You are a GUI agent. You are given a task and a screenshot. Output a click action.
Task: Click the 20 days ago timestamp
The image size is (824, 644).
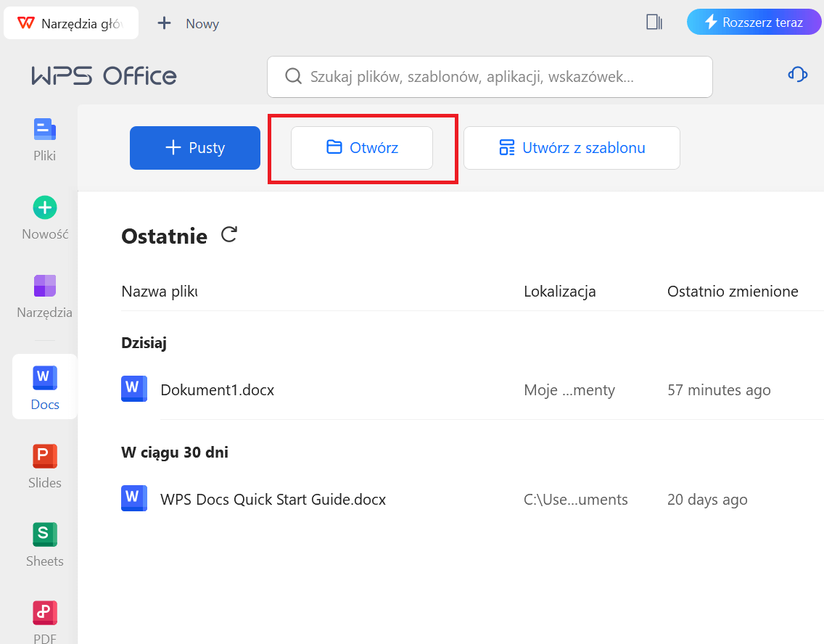click(x=707, y=499)
